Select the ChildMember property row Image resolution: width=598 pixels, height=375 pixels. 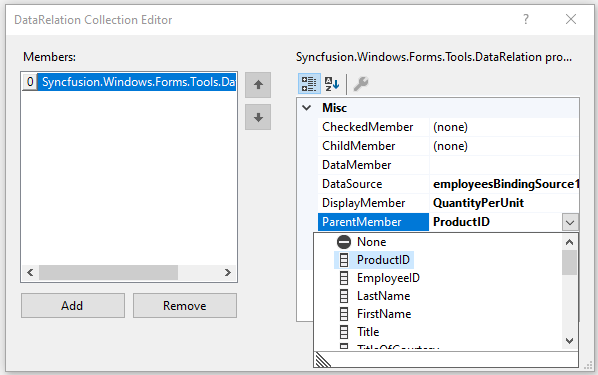[448, 146]
